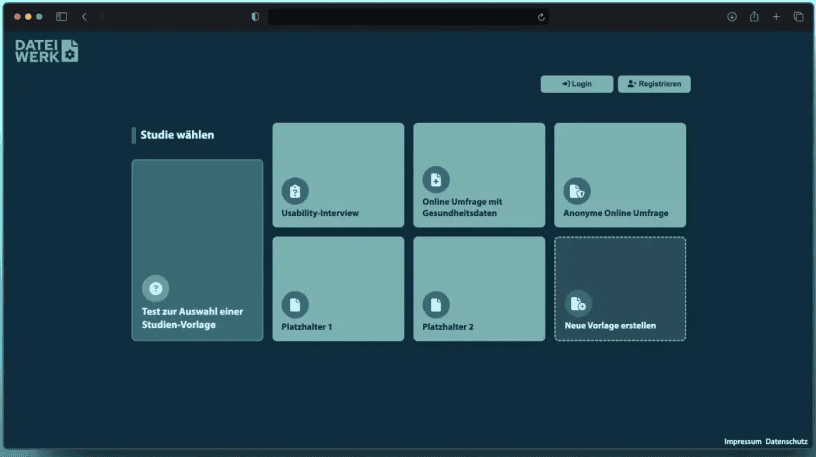Viewport: 816px width, 457px height.
Task: Click the Neue Vorlage erstellen plus-file icon
Action: [x=577, y=304]
